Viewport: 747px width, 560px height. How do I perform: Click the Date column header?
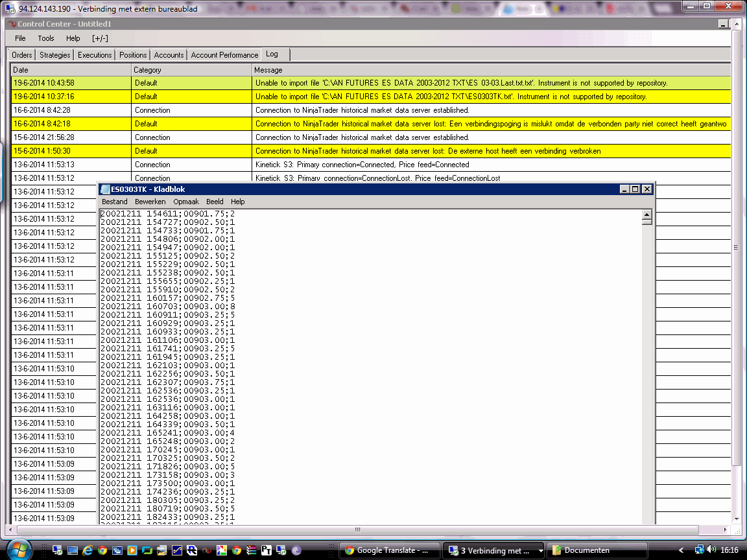click(71, 70)
